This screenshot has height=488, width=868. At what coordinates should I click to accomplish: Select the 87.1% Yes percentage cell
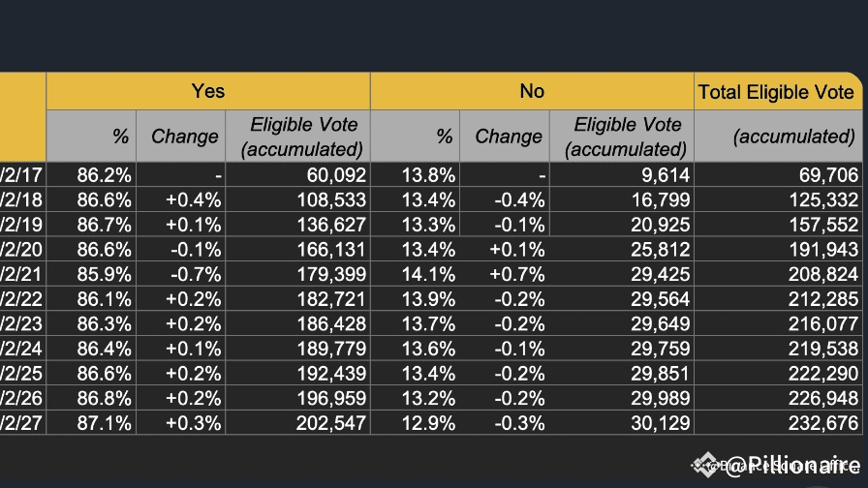tap(91, 423)
